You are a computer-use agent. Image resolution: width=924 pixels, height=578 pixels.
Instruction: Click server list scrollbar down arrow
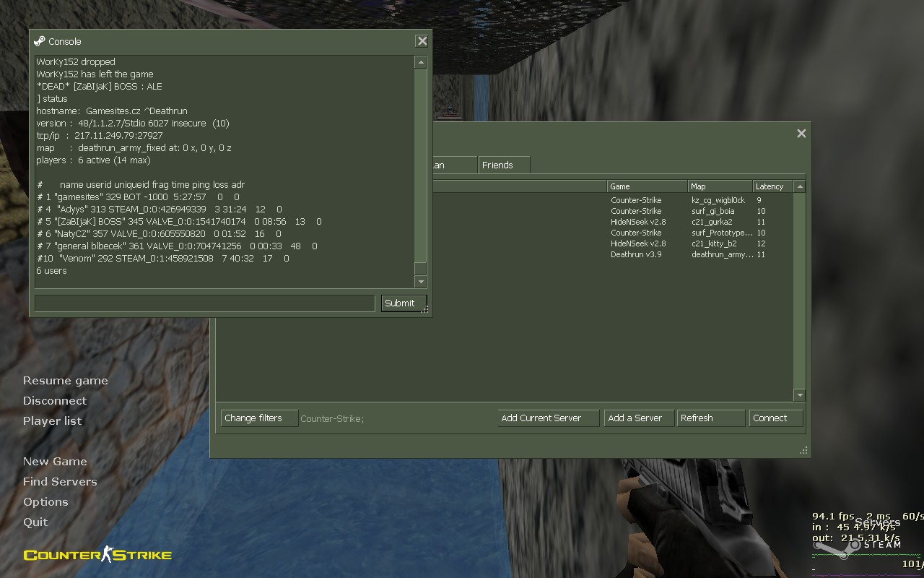[799, 395]
